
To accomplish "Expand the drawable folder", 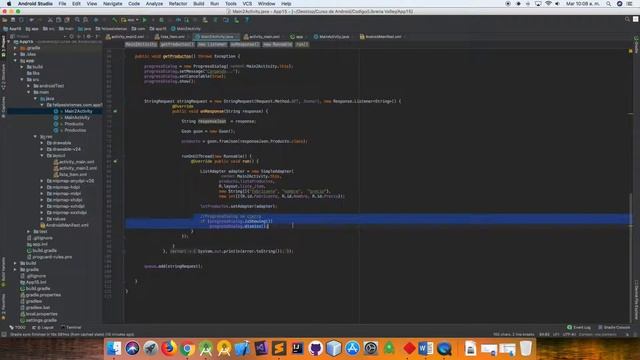I will pos(42,143).
